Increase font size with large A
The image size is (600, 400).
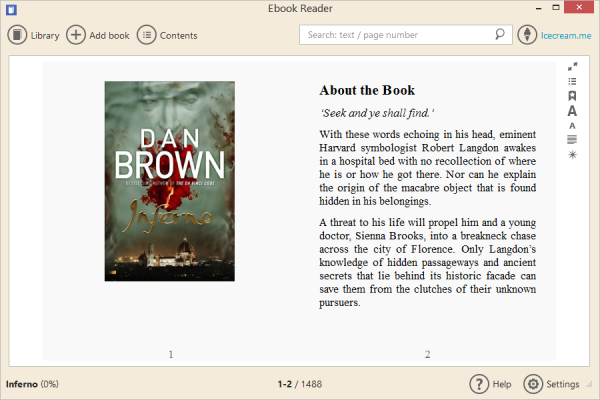572,111
